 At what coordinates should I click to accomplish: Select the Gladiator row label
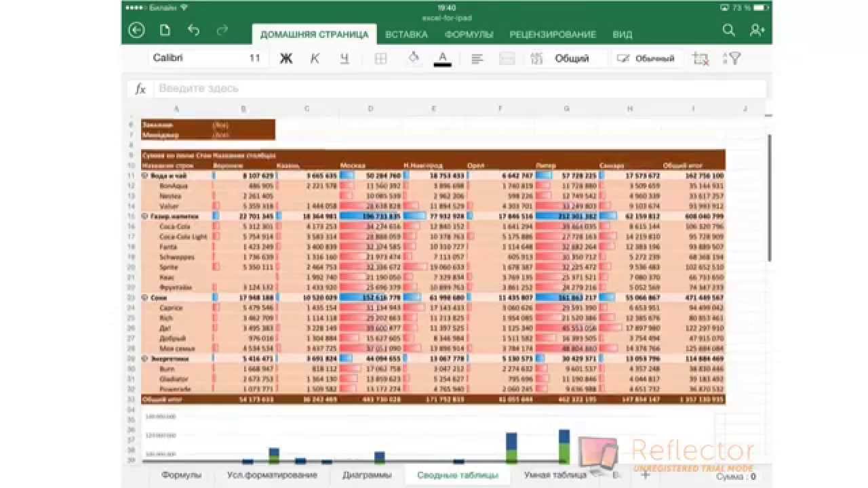(x=173, y=379)
